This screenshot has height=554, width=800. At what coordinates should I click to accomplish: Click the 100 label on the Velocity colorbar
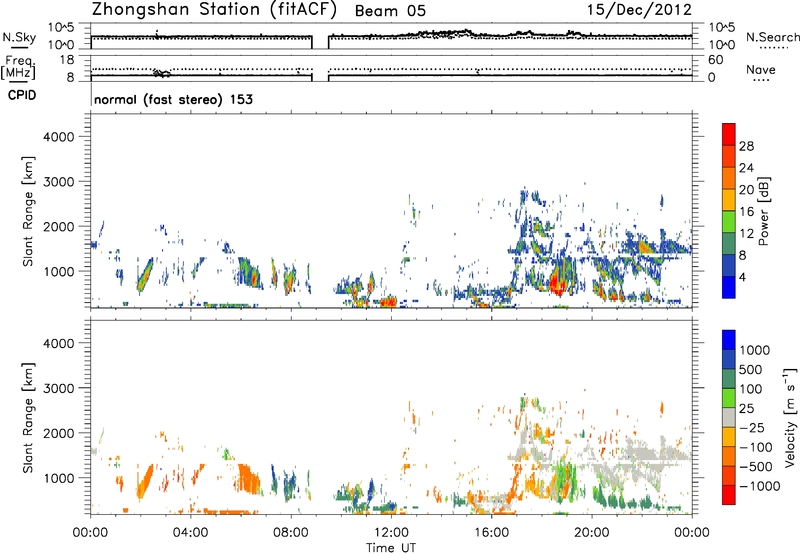[750, 389]
